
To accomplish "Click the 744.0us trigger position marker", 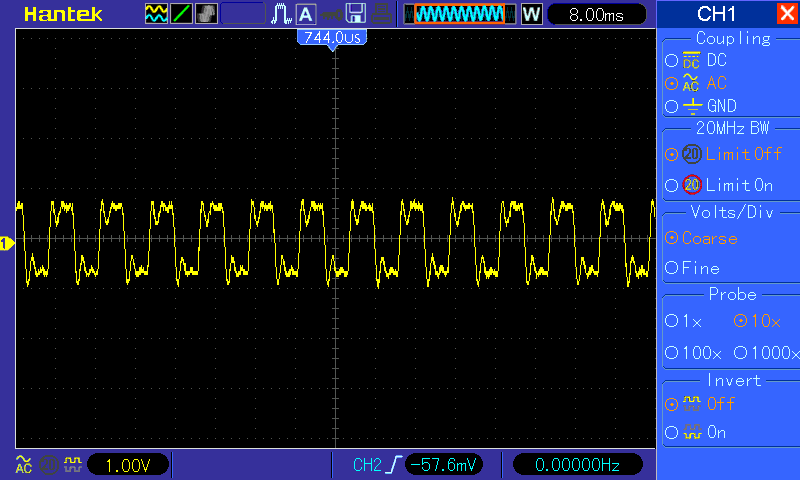I will (x=332, y=38).
